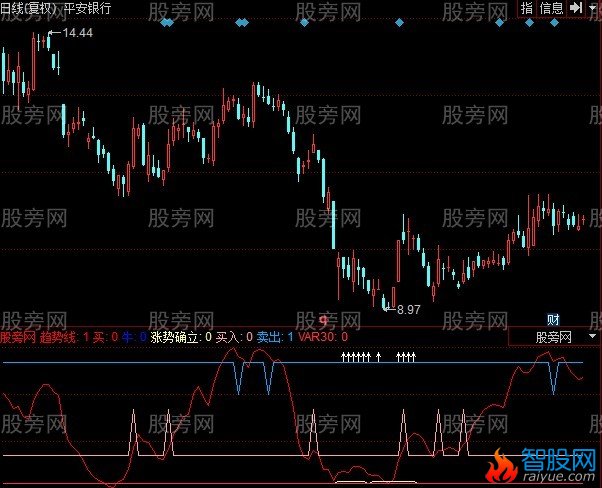The height and width of the screenshot is (488, 602).
Task: Click the 14.44 high price label
Action: point(78,33)
